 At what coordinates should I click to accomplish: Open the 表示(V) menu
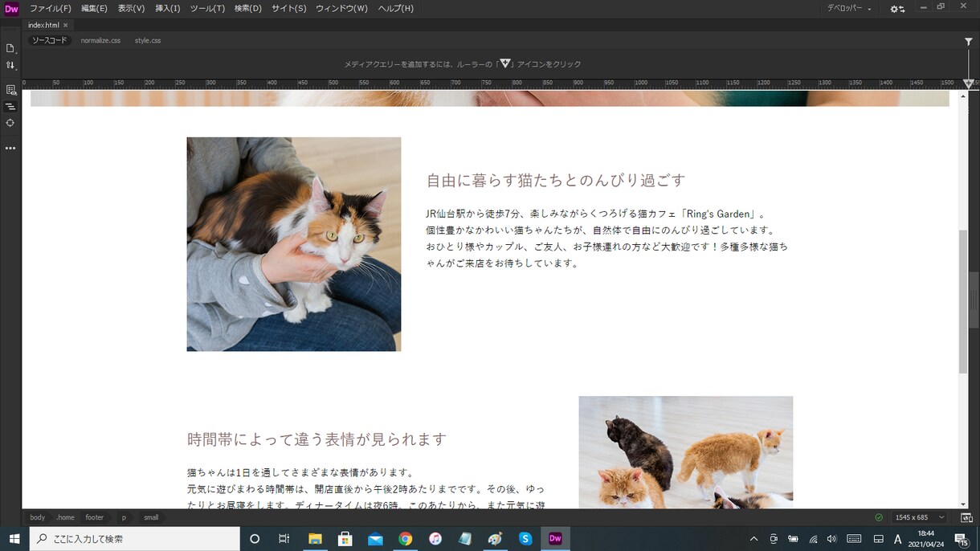coord(131,8)
